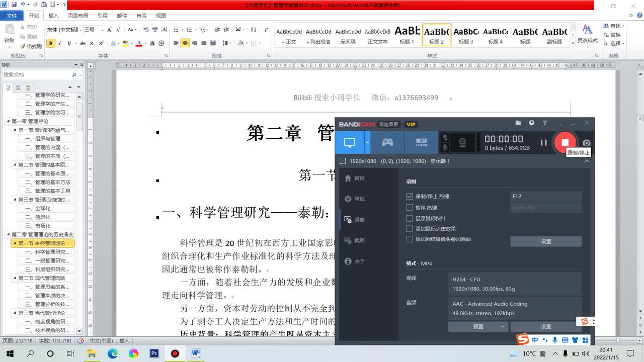This screenshot has height=362, width=644.
Task: Switch to the 审阅 ribbon tab
Action: pyautogui.click(x=142, y=16)
